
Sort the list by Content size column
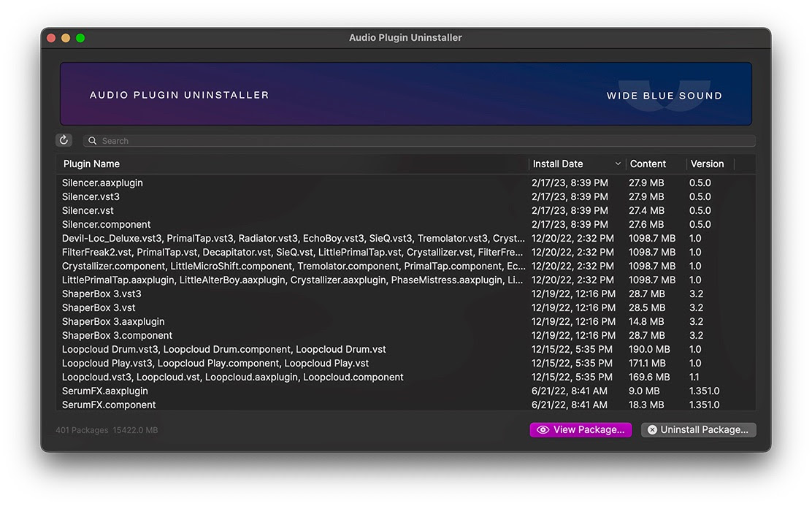[x=648, y=164]
